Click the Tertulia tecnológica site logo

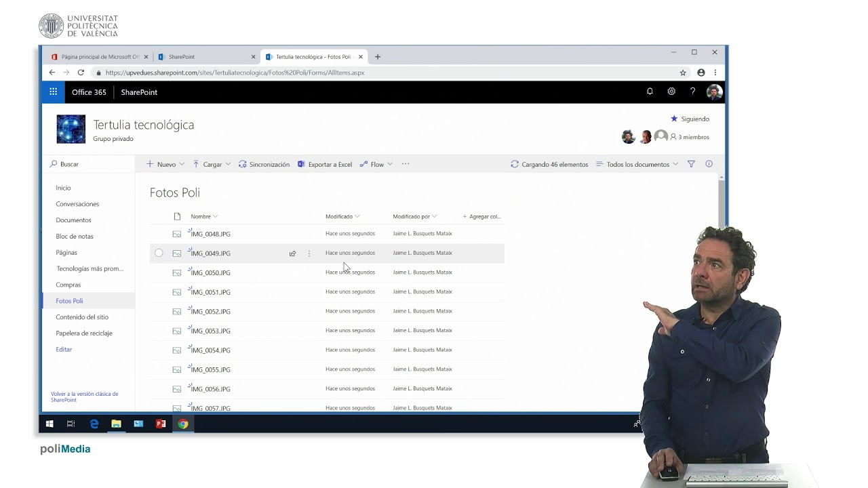[x=71, y=129]
